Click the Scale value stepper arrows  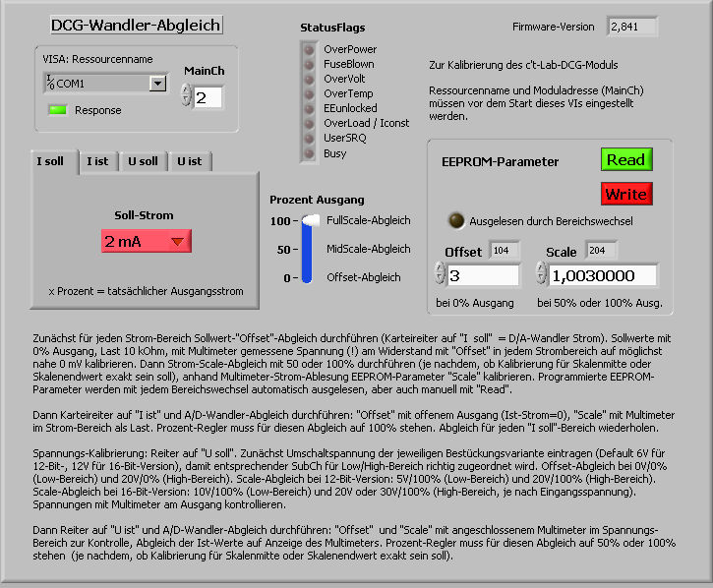pyautogui.click(x=542, y=274)
